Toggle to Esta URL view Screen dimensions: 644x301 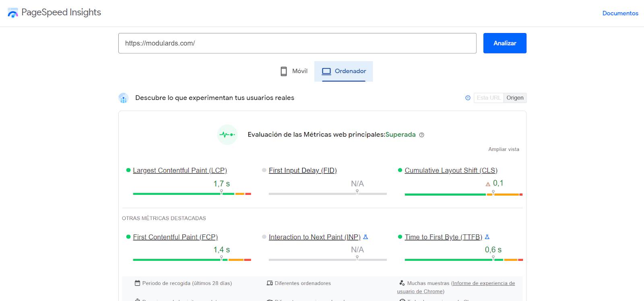point(489,98)
